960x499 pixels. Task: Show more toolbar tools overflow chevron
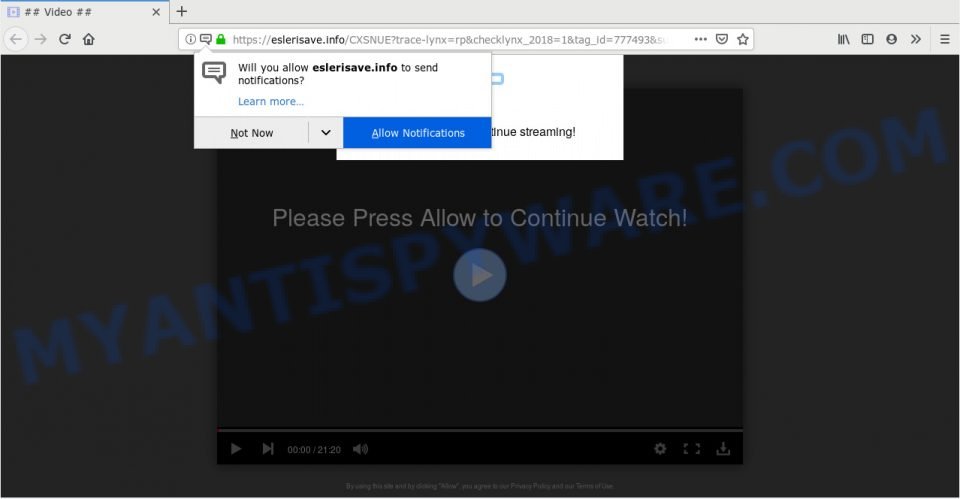pyautogui.click(x=915, y=39)
